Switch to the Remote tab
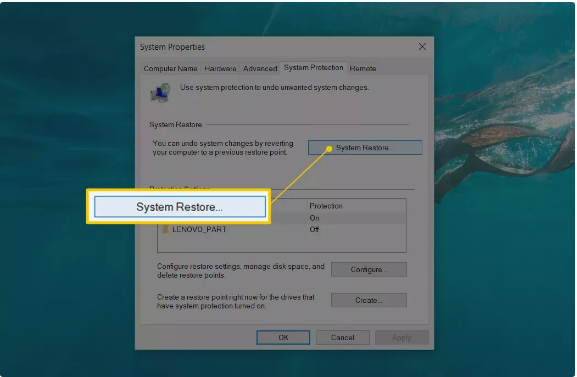The width and height of the screenshot is (577, 377). click(x=363, y=68)
